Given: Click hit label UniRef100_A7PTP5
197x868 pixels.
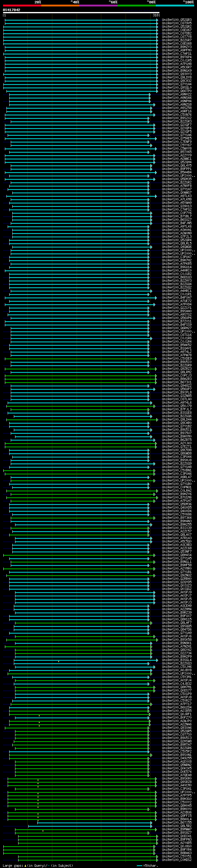Looking at the screenshot, I should point(177,795).
